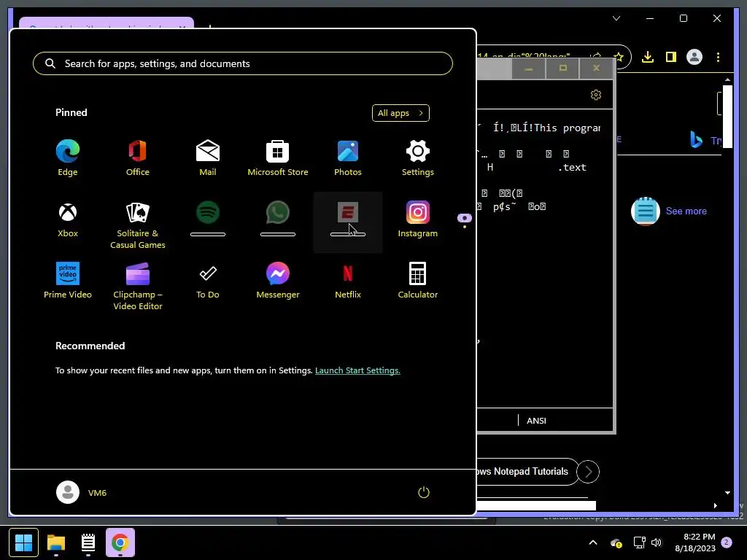Open the Mail app
Image resolution: width=747 pixels, height=560 pixels.
208,157
